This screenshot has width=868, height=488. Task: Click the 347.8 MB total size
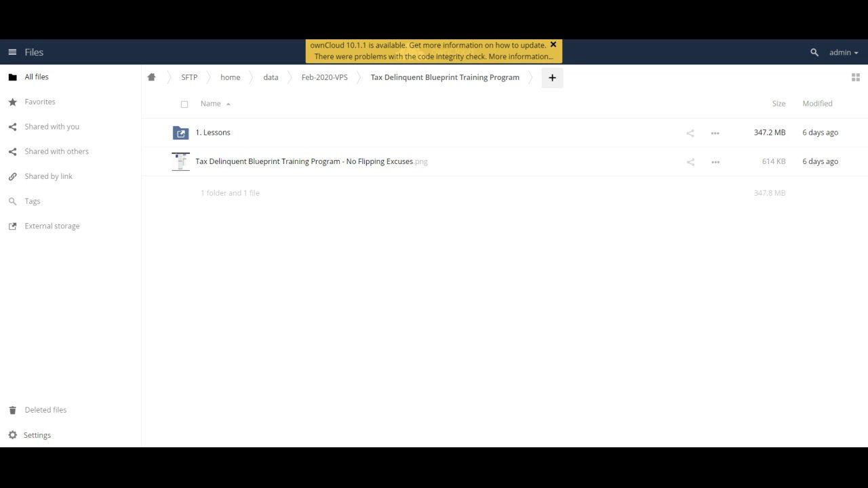[x=770, y=193]
